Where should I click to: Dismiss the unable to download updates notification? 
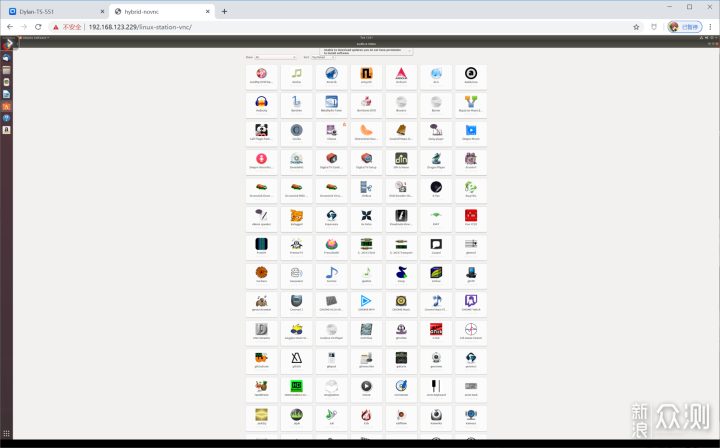(x=409, y=51)
